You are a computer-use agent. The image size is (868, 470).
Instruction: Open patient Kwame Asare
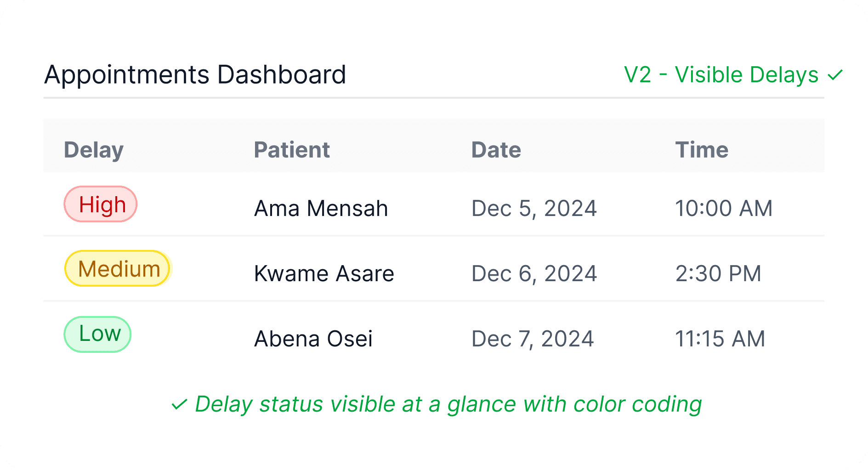[324, 274]
